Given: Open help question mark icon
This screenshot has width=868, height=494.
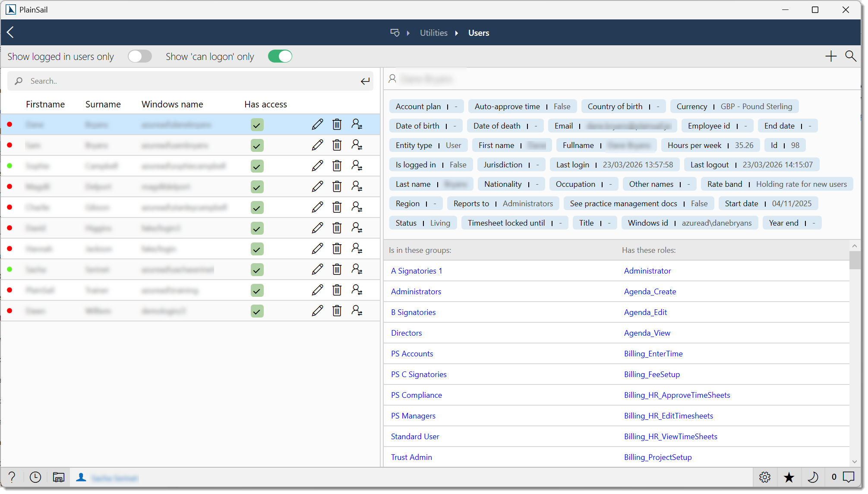Looking at the screenshot, I should pos(12,477).
